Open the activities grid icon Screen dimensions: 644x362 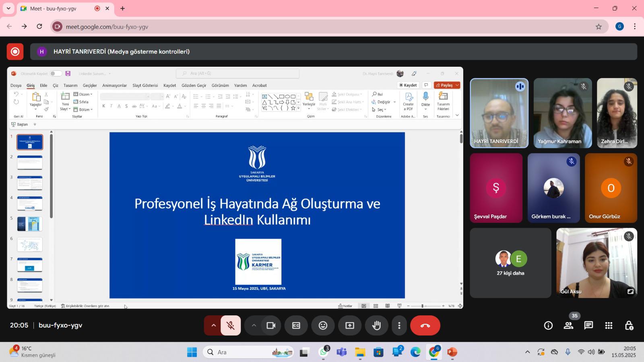609,325
